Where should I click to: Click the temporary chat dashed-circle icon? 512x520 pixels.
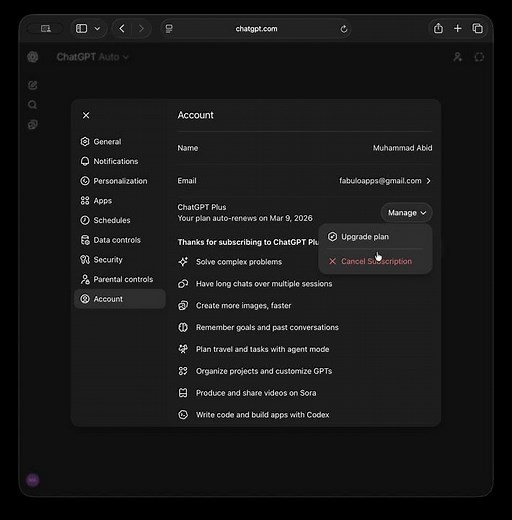(479, 57)
